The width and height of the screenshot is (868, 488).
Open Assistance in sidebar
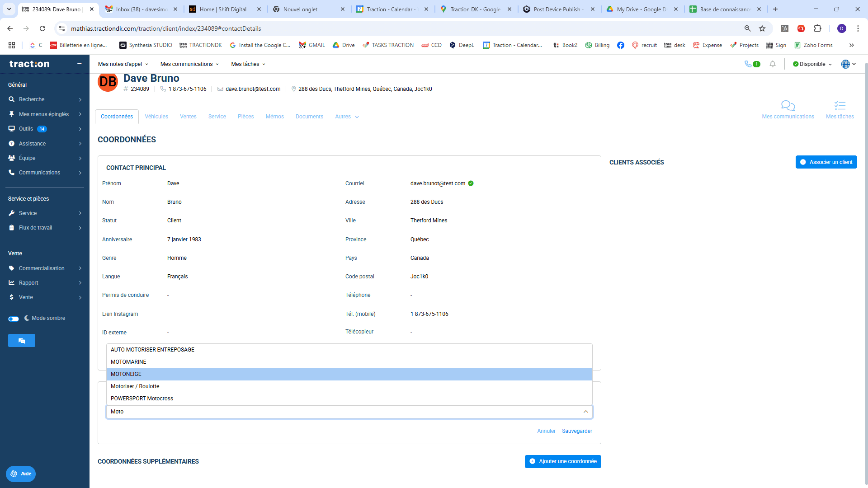point(45,144)
